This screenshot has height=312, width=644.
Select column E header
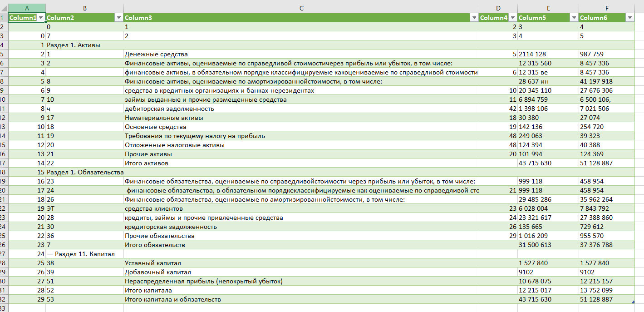[548, 8]
